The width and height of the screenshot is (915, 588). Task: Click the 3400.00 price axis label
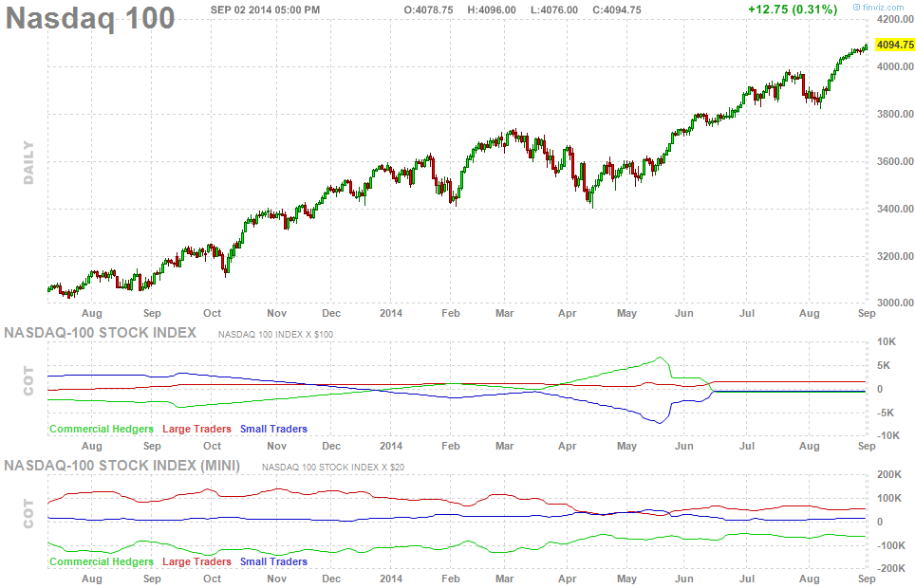(x=895, y=209)
